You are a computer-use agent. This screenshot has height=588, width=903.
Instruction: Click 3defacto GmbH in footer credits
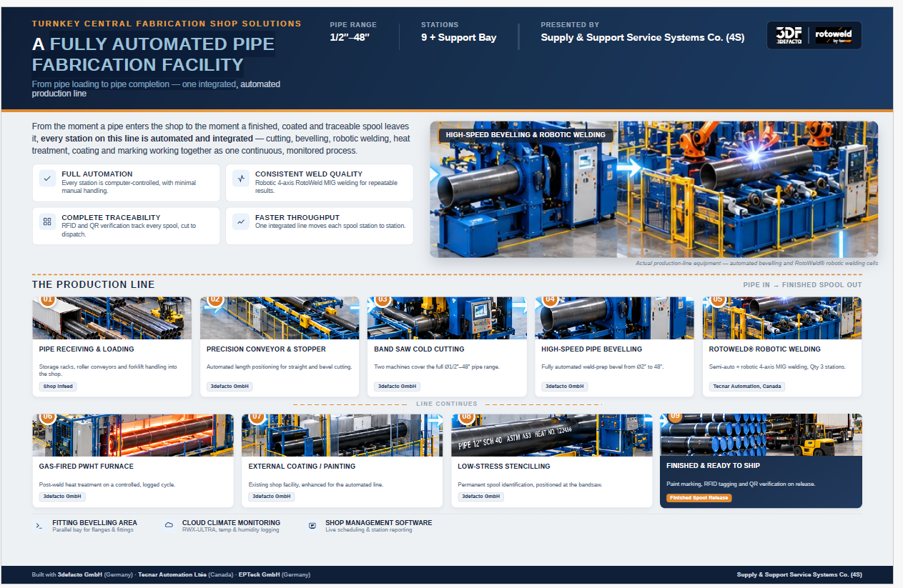80,574
